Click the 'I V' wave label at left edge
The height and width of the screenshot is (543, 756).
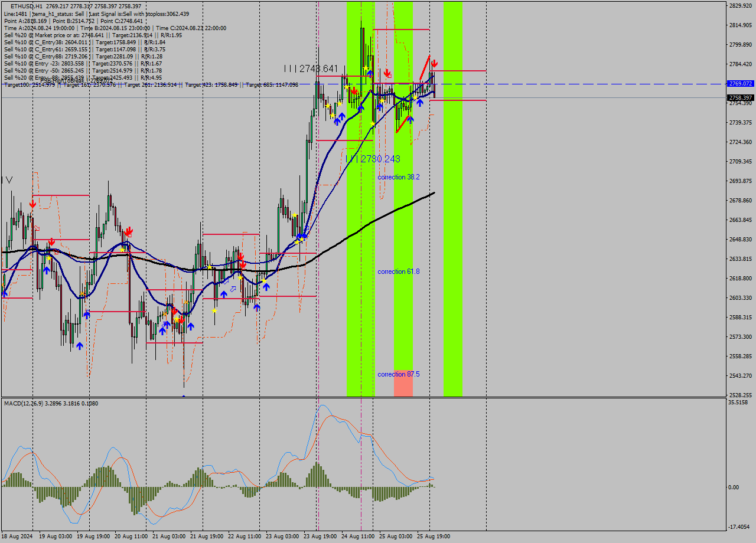point(7,179)
